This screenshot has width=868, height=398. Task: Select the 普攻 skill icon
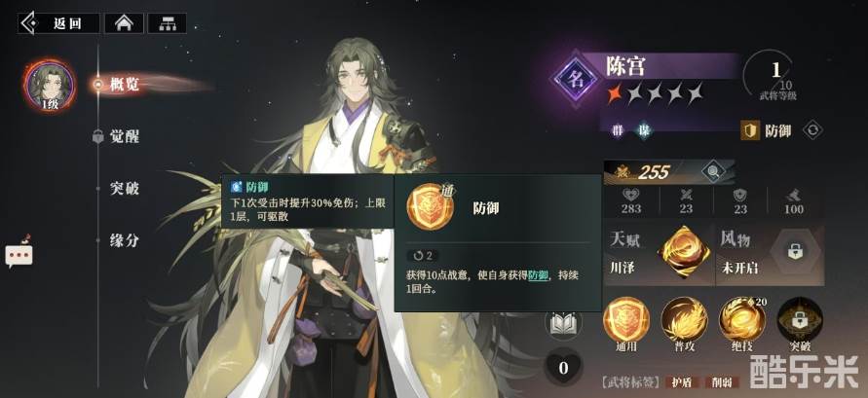coord(684,320)
